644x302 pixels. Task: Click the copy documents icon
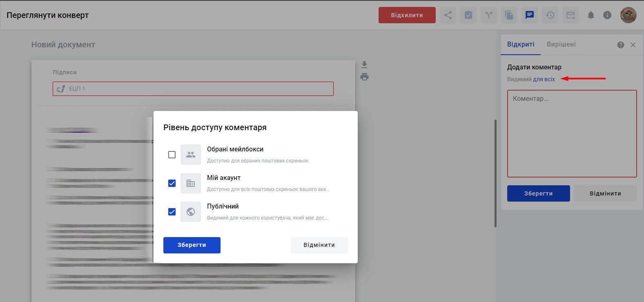click(x=509, y=15)
